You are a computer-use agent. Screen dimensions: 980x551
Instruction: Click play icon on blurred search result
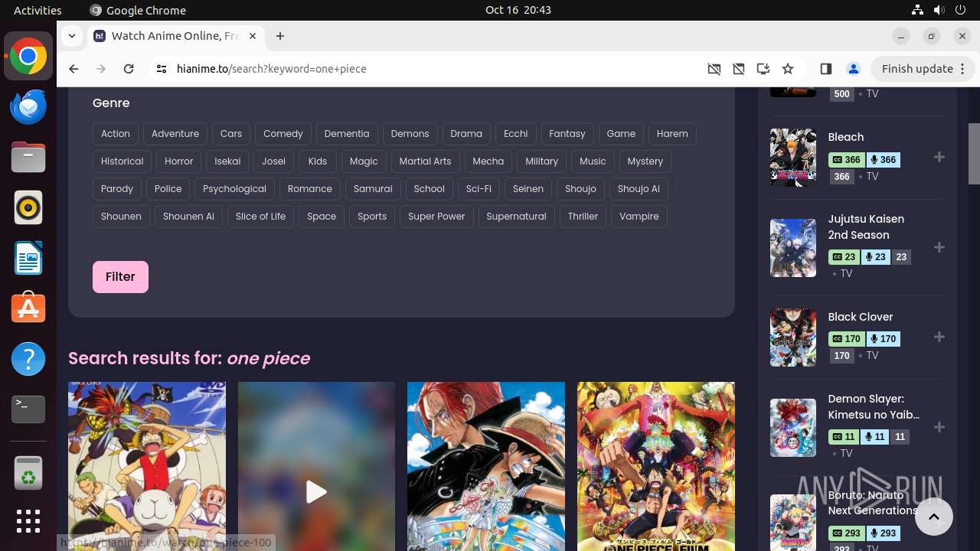[x=316, y=491]
